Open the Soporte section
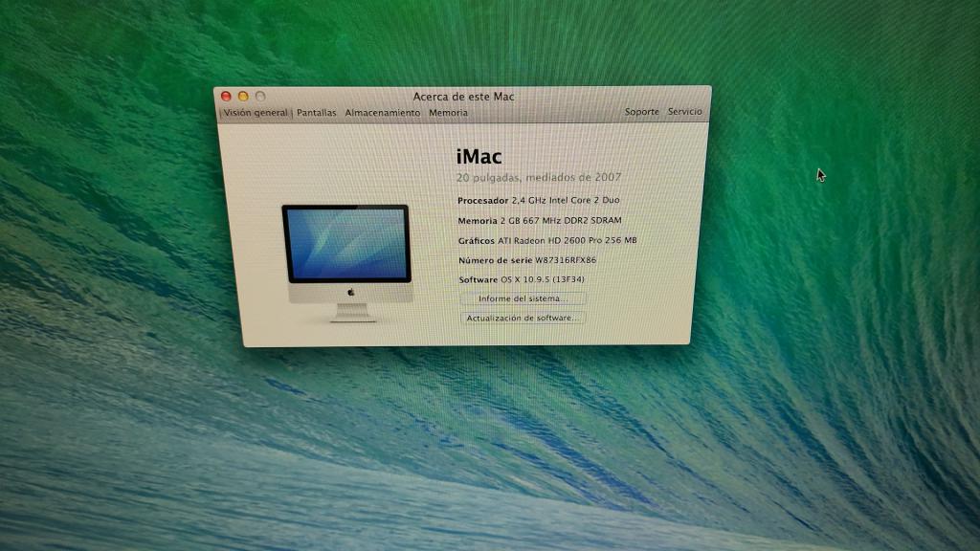The image size is (980, 551). coord(642,111)
